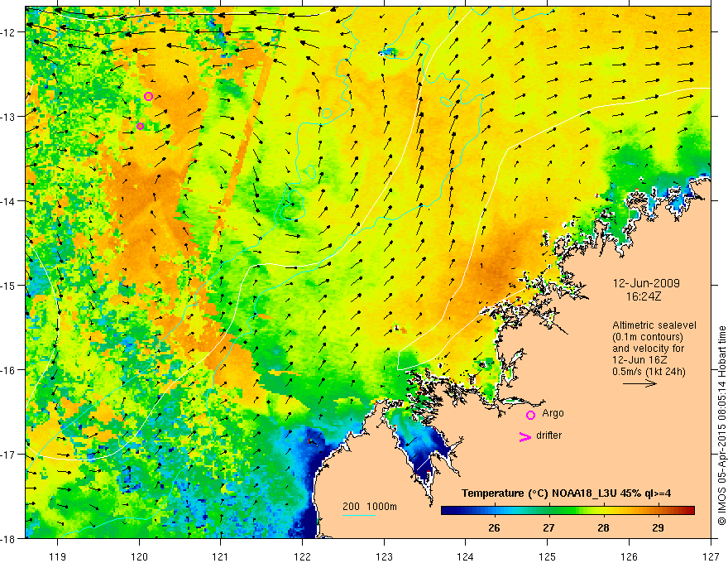This screenshot has height=563, width=728.
Task: Click the '(0.1m contours)' caption line
Action: (x=648, y=337)
